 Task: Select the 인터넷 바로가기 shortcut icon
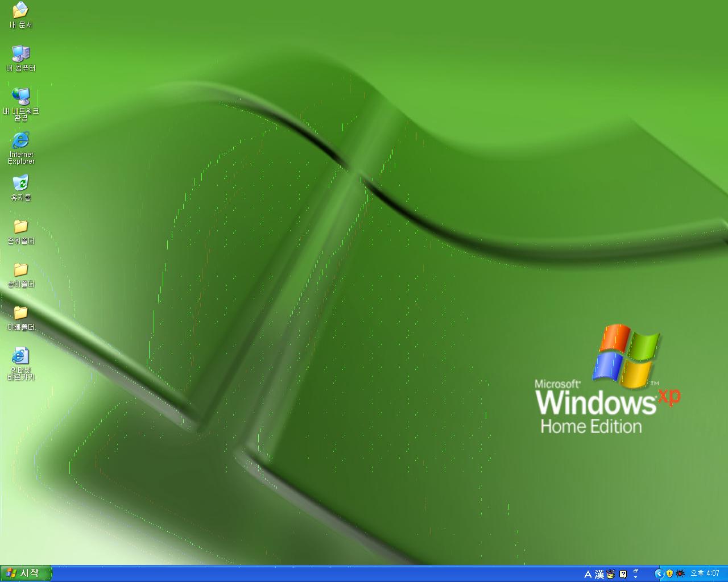click(21, 364)
